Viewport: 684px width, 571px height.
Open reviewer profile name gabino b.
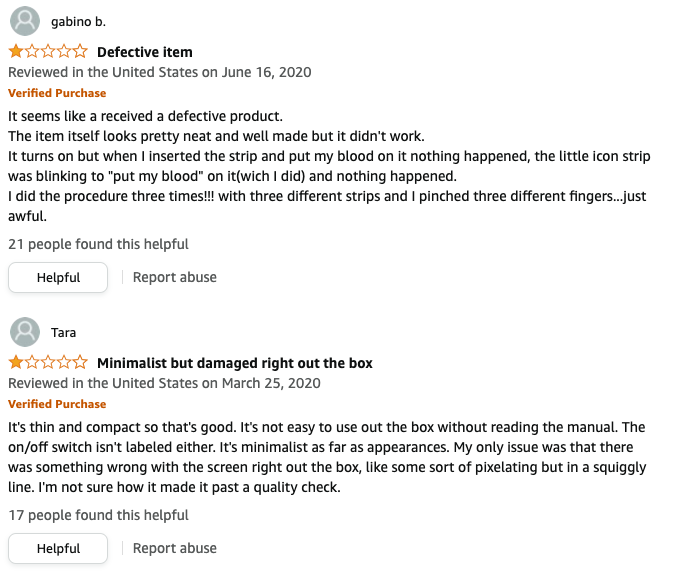[x=78, y=21]
